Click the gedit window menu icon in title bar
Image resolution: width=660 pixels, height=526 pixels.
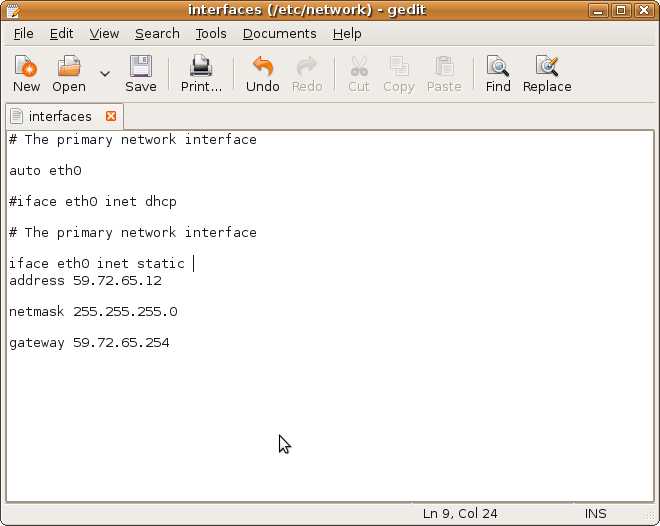tap(13, 10)
